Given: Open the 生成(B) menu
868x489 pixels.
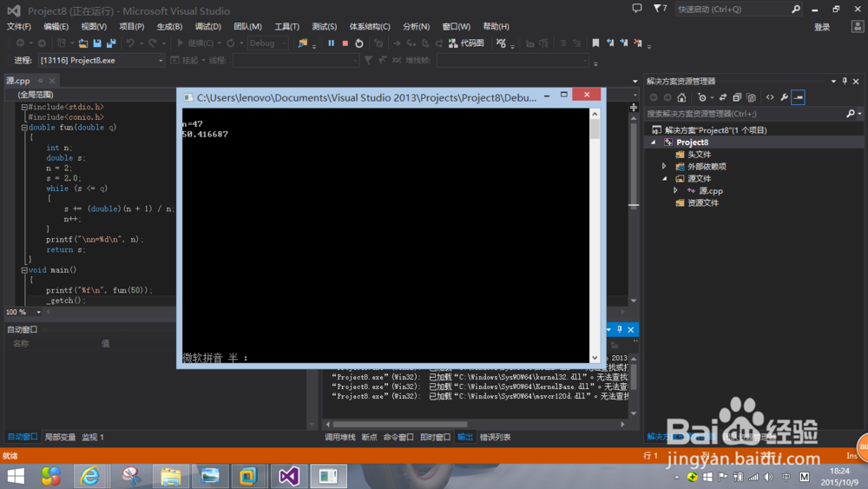Looking at the screenshot, I should [169, 27].
